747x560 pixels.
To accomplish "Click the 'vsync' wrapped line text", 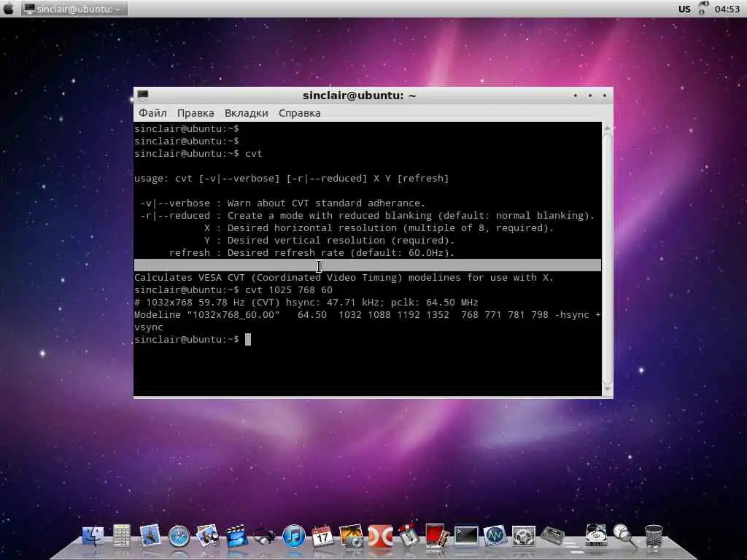I will point(149,327).
